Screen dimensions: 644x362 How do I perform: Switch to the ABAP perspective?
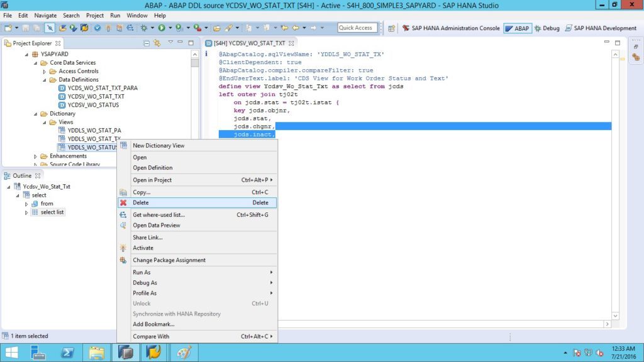click(517, 28)
